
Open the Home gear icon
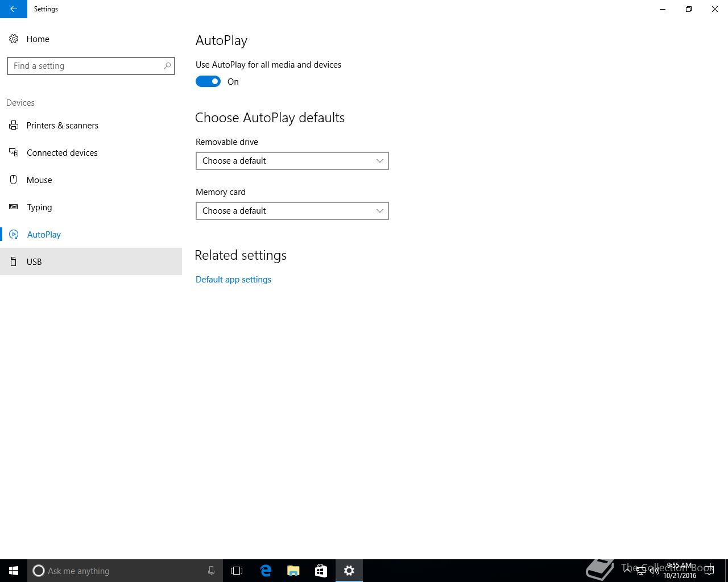[14, 39]
